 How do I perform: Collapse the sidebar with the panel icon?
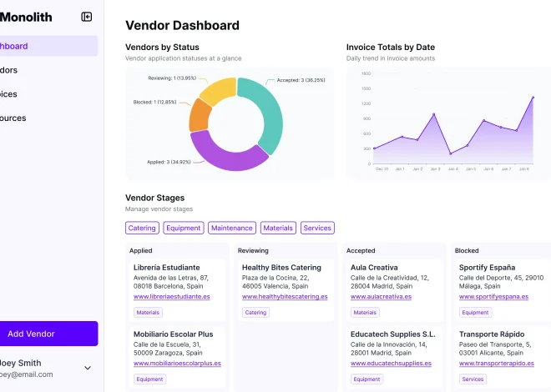coord(87,17)
